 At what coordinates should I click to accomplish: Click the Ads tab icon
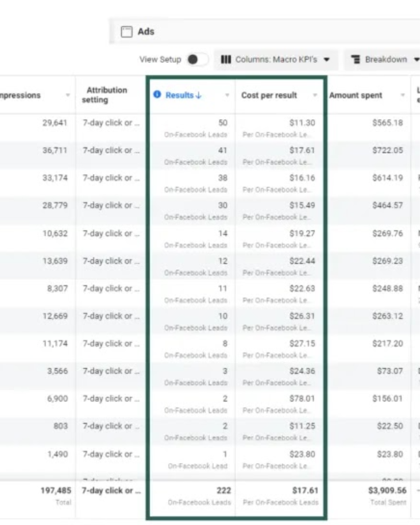pos(127,31)
